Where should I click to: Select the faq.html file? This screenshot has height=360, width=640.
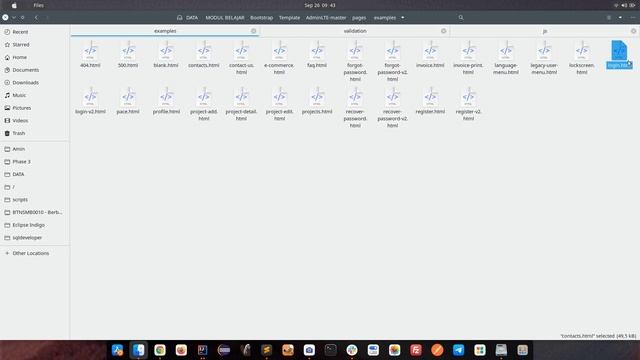click(x=317, y=55)
